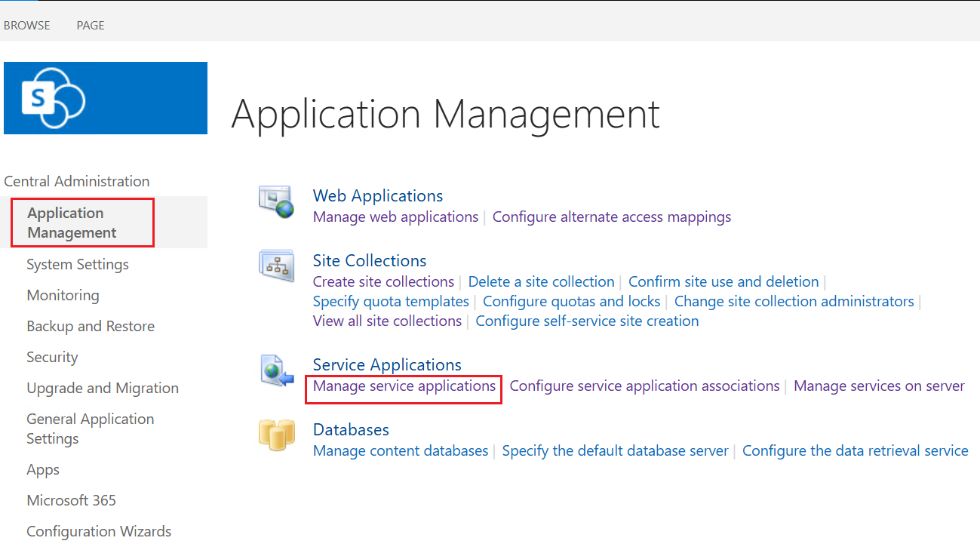Open Configuration Wizards from the sidebar
This screenshot has height=547, width=980.
coord(99,531)
